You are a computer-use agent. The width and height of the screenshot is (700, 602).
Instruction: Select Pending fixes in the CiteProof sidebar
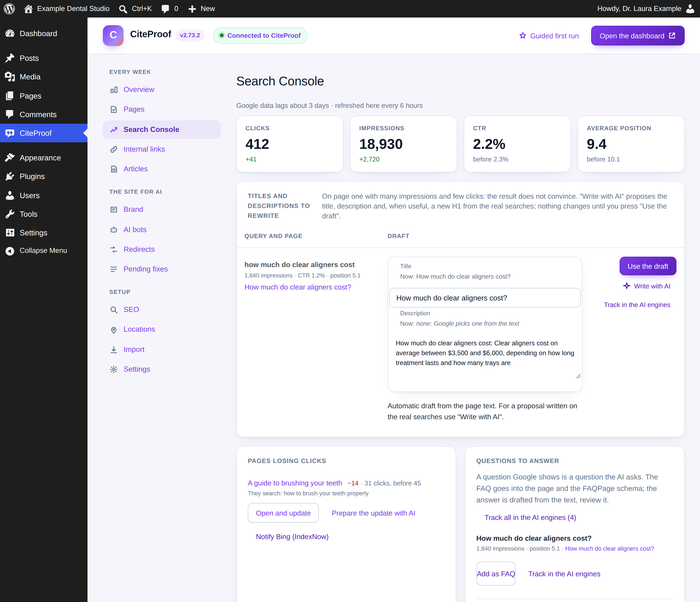pyautogui.click(x=162, y=269)
